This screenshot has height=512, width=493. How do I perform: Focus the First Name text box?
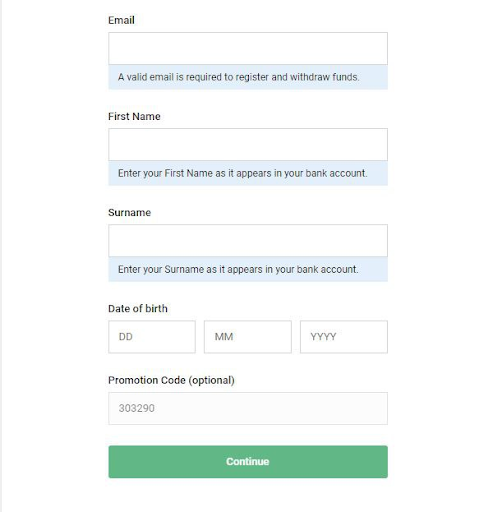click(248, 145)
